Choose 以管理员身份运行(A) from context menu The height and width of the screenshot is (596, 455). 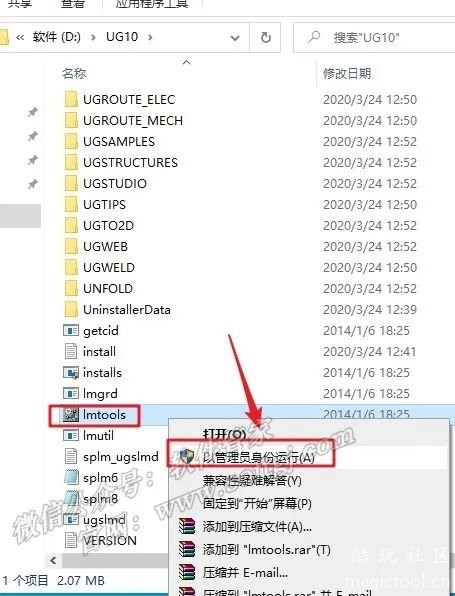point(258,458)
